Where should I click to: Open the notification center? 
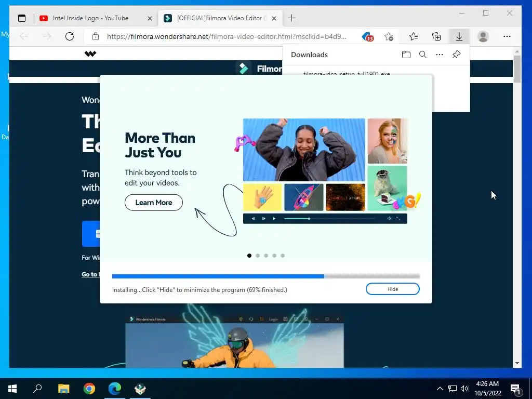pos(516,389)
